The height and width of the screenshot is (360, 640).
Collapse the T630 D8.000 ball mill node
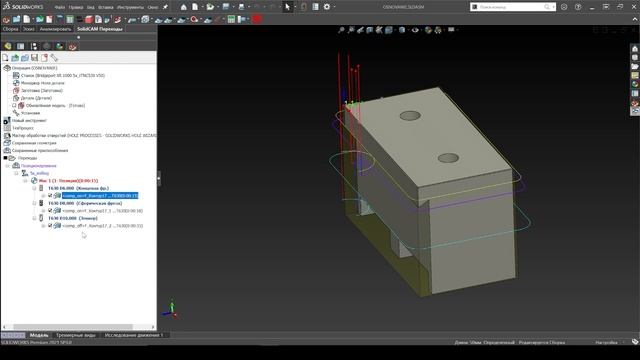(34, 203)
